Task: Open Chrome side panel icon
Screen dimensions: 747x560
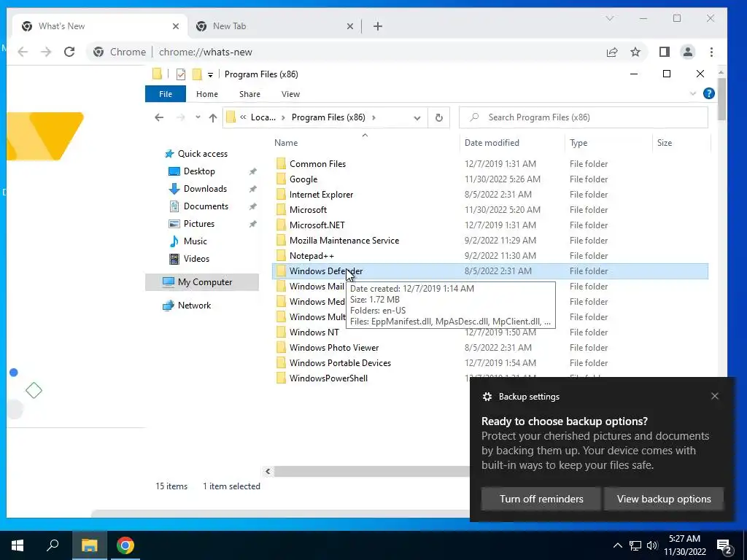Action: pos(665,52)
